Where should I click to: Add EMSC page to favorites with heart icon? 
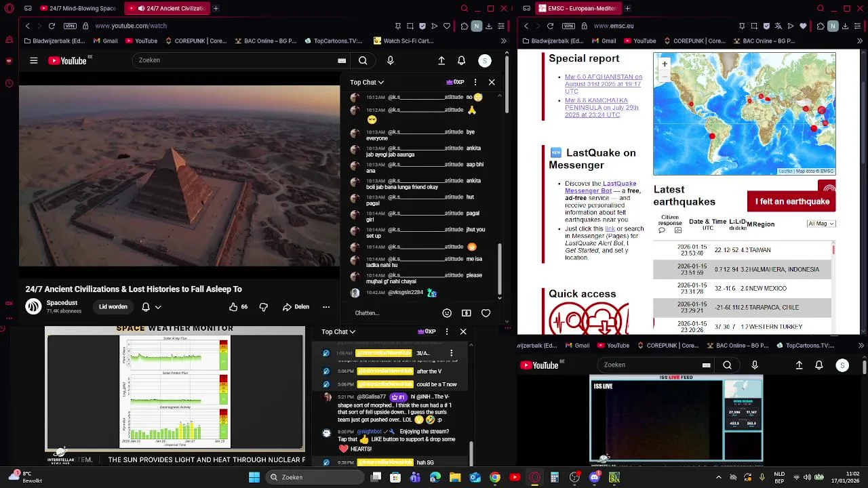coord(804,26)
